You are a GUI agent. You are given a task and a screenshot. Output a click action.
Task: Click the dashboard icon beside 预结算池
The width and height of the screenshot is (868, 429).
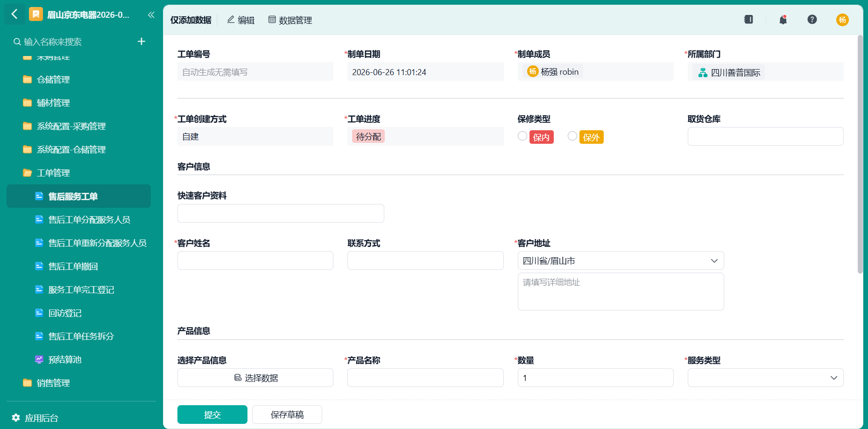pyautogui.click(x=39, y=359)
